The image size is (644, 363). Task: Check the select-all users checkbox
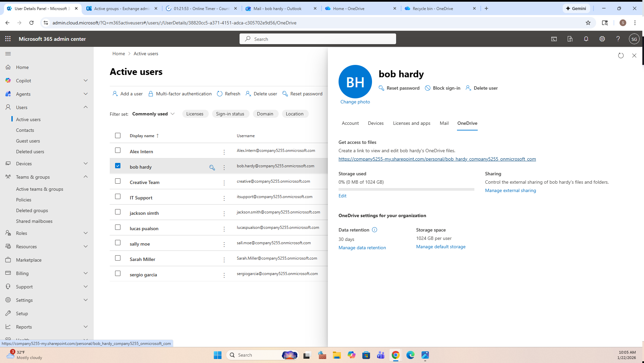(x=118, y=135)
